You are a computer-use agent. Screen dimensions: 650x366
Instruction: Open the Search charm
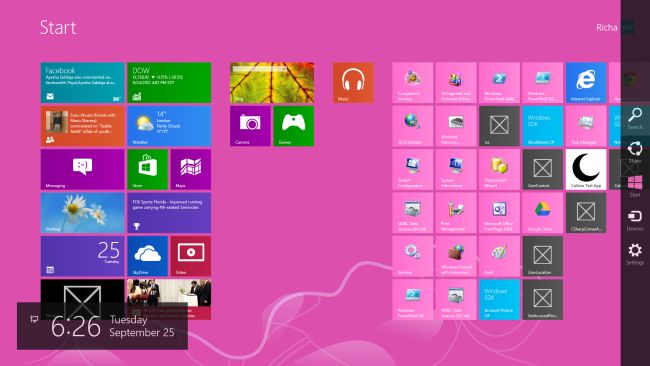(x=635, y=118)
